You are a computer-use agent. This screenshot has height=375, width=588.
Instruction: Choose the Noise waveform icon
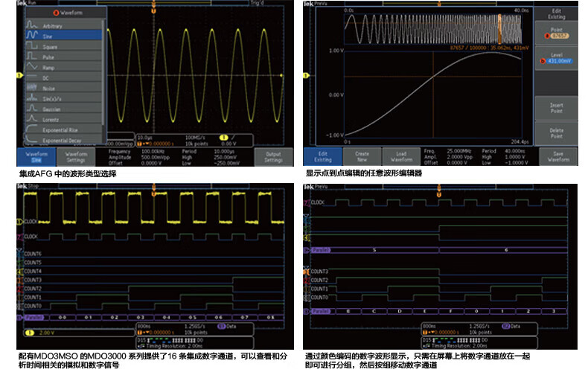click(x=32, y=88)
